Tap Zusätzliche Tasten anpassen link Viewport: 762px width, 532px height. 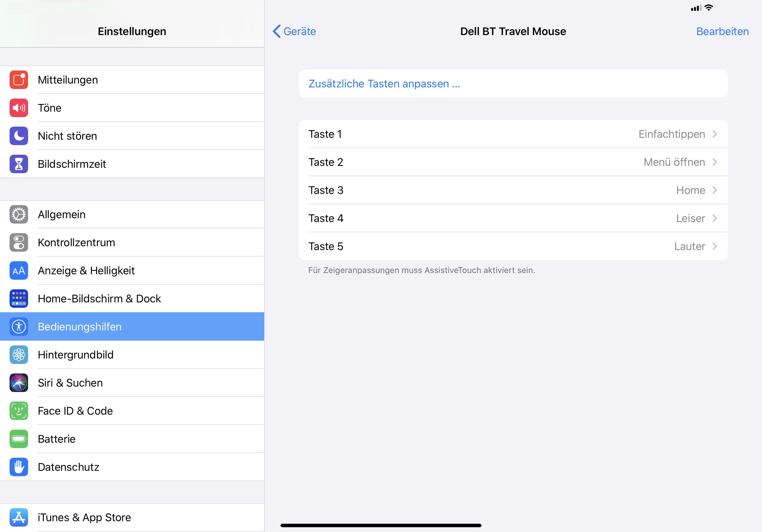(x=384, y=84)
